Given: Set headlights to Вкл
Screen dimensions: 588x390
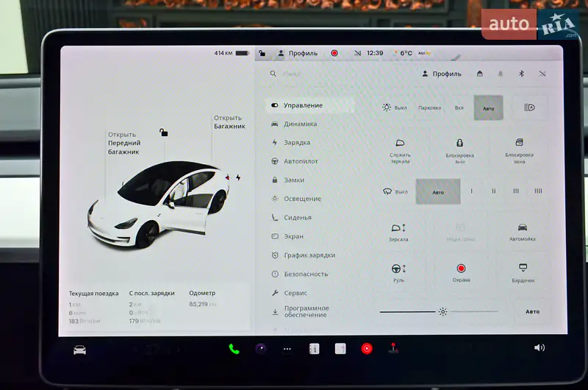Looking at the screenshot, I should click(x=459, y=107).
